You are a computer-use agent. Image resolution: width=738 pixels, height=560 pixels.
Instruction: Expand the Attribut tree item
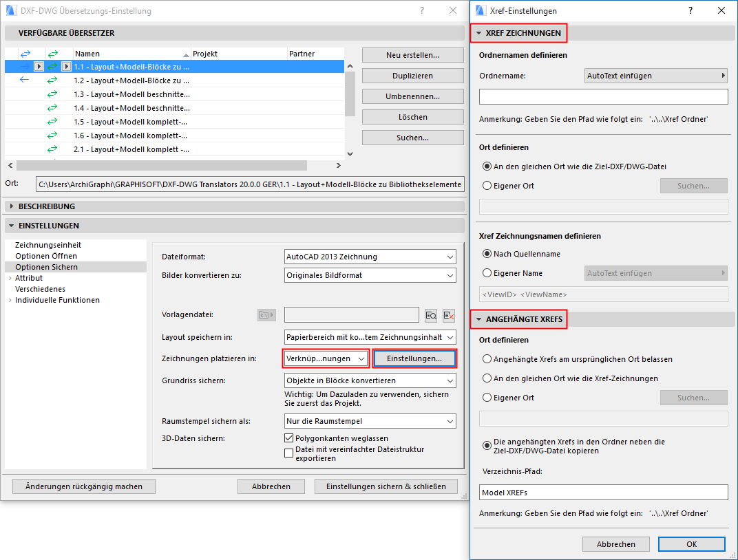[10, 279]
